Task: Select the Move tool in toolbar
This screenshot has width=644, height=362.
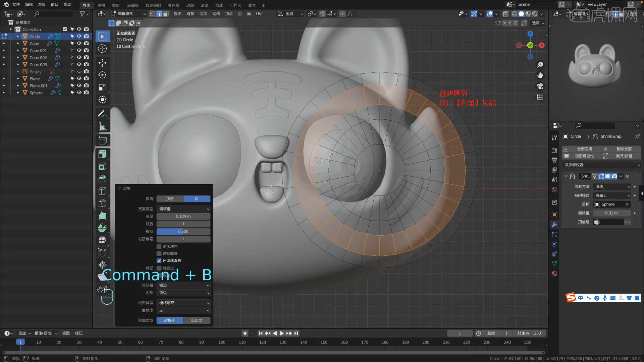Action: click(x=102, y=63)
